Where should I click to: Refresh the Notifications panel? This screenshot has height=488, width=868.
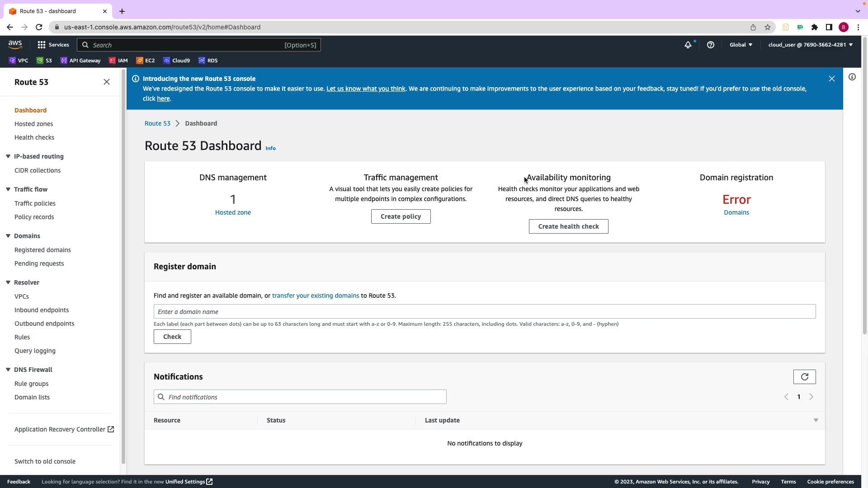(x=804, y=377)
